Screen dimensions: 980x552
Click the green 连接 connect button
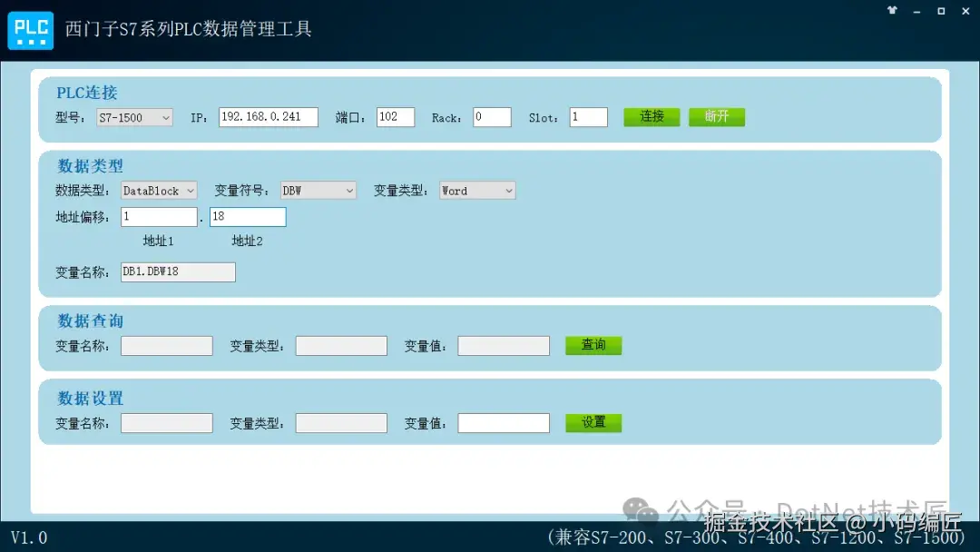(x=652, y=117)
